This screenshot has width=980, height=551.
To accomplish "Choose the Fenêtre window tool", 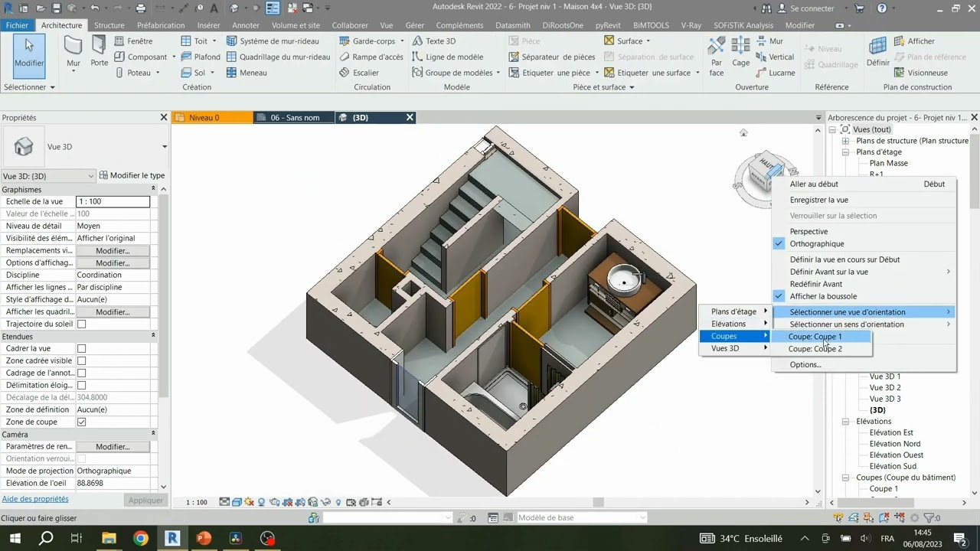I will [134, 41].
